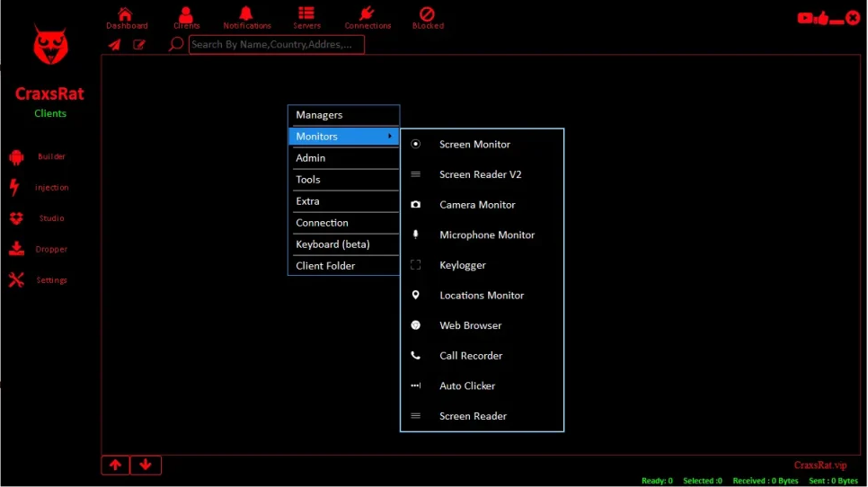
Task: Open Builder in the sidebar
Action: point(38,157)
